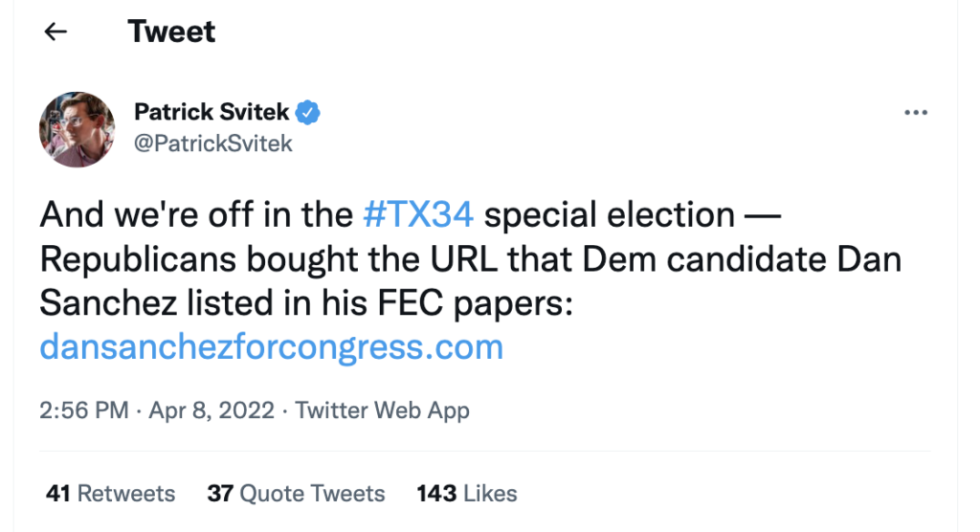
Task: Click the Patrick Svitek display name
Action: [212, 113]
